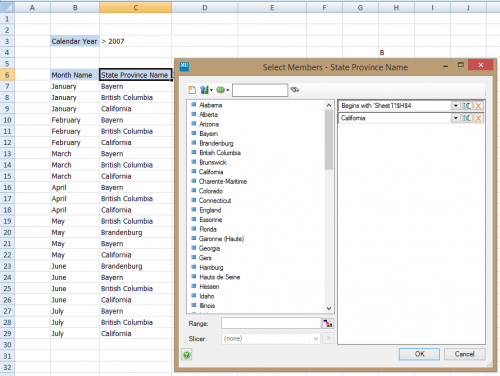Select Colorado in the member list
Image resolution: width=500 pixels, height=376 pixels.
(211, 191)
